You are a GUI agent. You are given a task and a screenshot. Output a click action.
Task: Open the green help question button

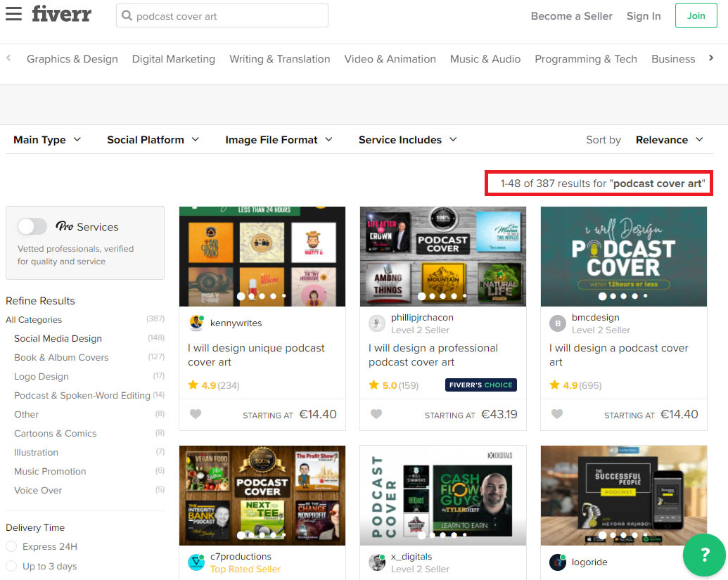(x=704, y=555)
